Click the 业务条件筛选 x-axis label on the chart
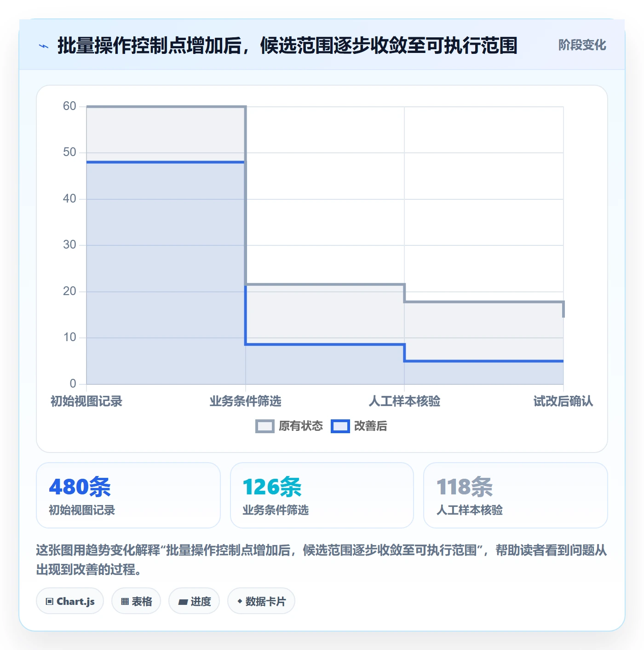Viewport: 644px width, 650px height. pyautogui.click(x=246, y=401)
